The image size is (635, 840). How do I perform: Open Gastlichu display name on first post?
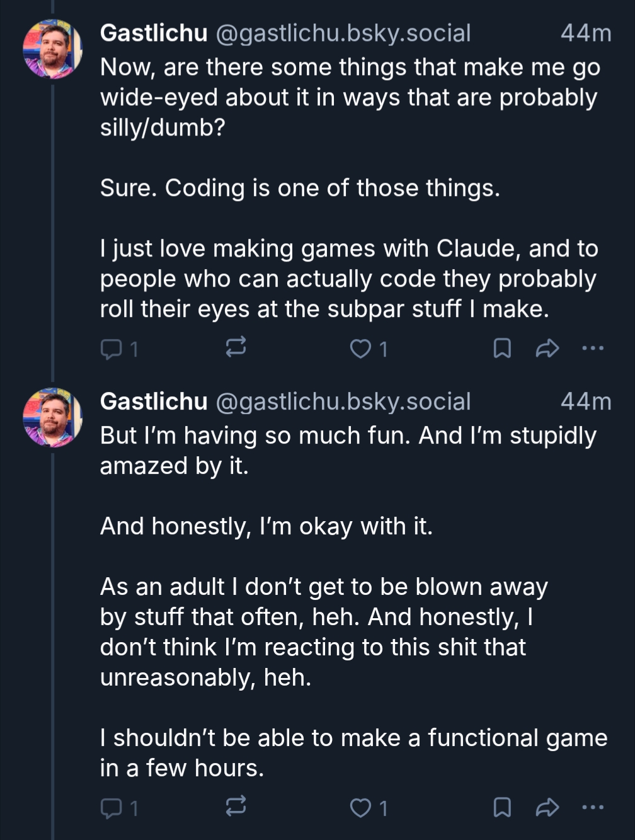coord(154,33)
